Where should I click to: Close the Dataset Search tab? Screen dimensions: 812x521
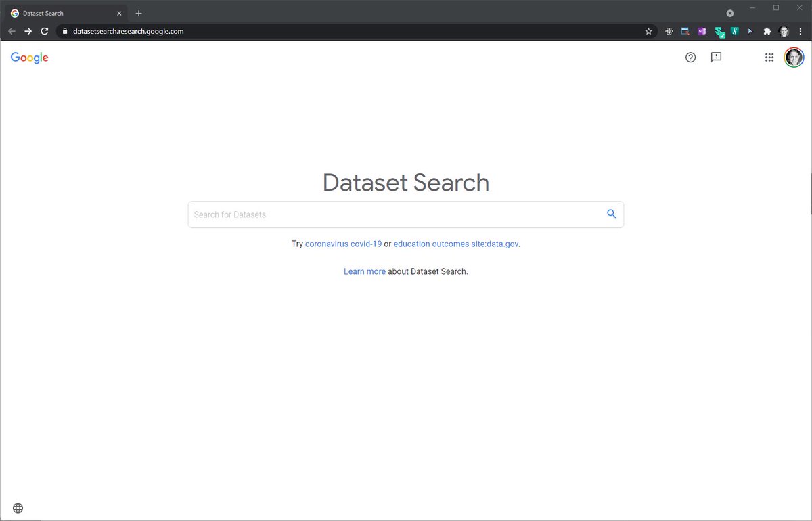119,13
